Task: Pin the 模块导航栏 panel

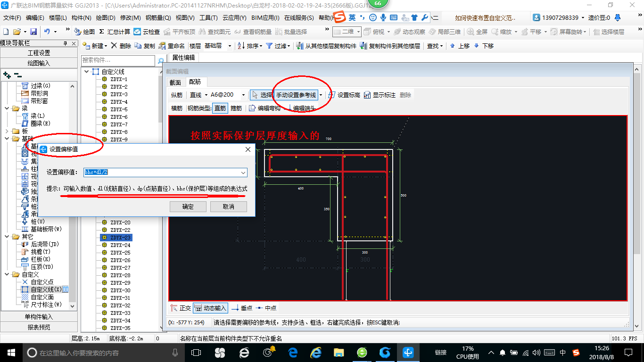Action: click(65, 43)
